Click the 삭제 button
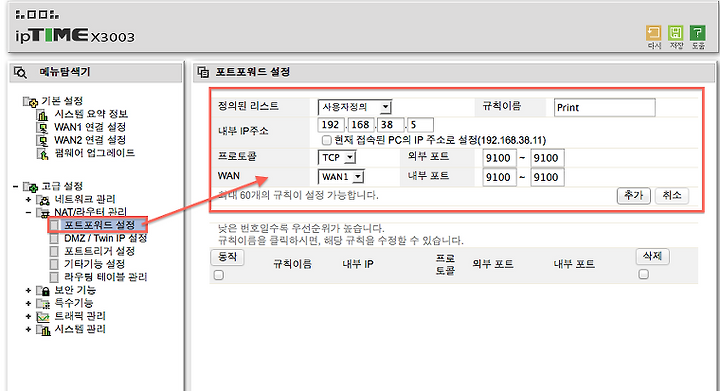Screen dimensions: 720x391 (x=652, y=256)
